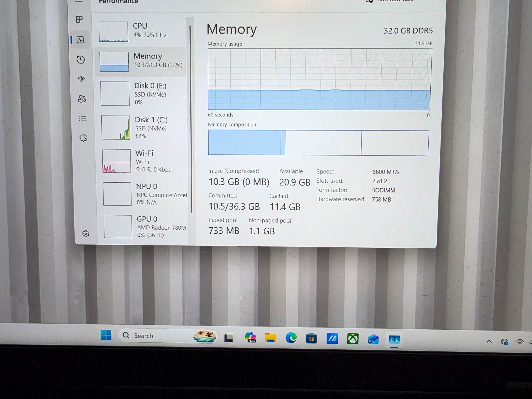Open Startup apps icon in sidebar
Screen dimensions: 532x399
81,79
